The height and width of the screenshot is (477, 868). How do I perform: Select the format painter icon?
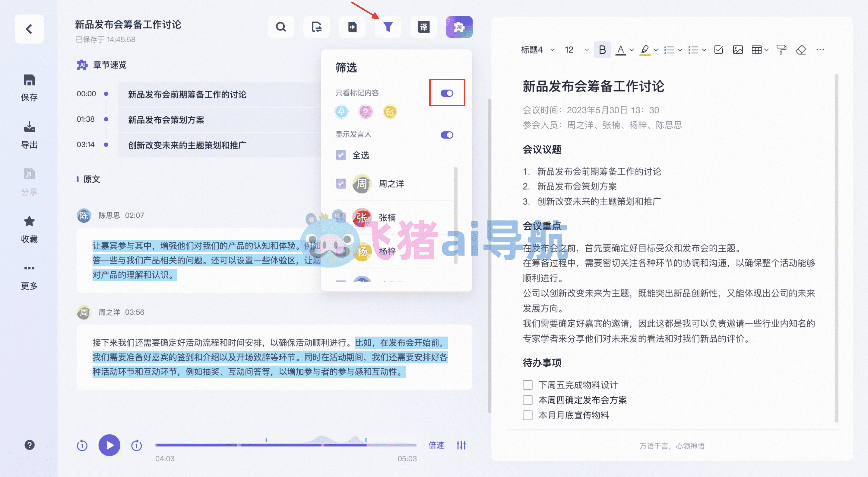point(781,50)
